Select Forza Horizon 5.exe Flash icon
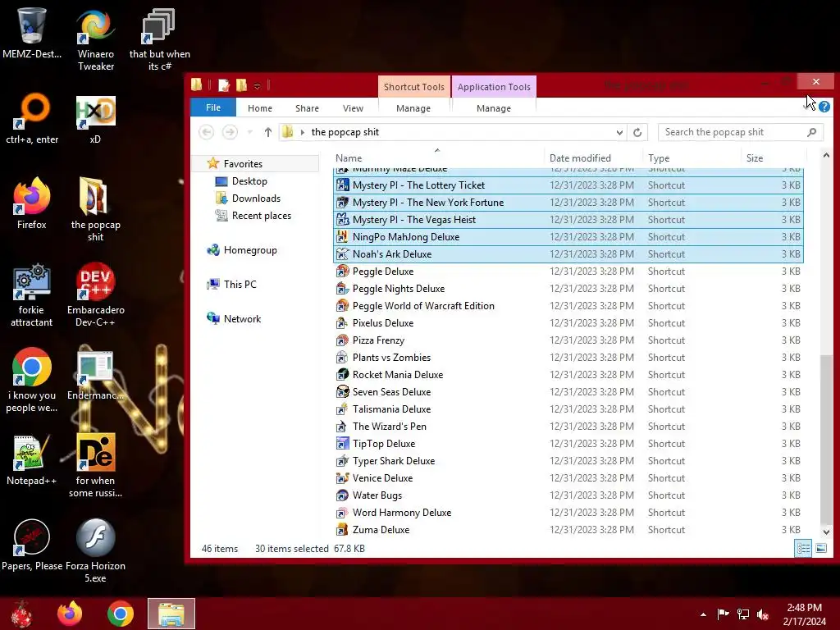840x630 pixels. [x=95, y=550]
